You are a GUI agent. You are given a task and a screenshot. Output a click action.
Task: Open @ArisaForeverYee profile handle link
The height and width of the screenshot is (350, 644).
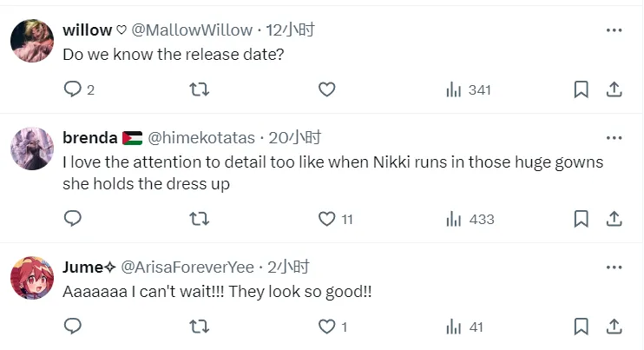[187, 267]
